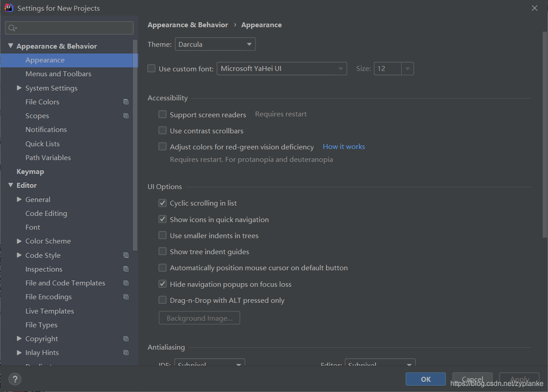Check Support screen readers
548x392 pixels.
click(x=162, y=114)
